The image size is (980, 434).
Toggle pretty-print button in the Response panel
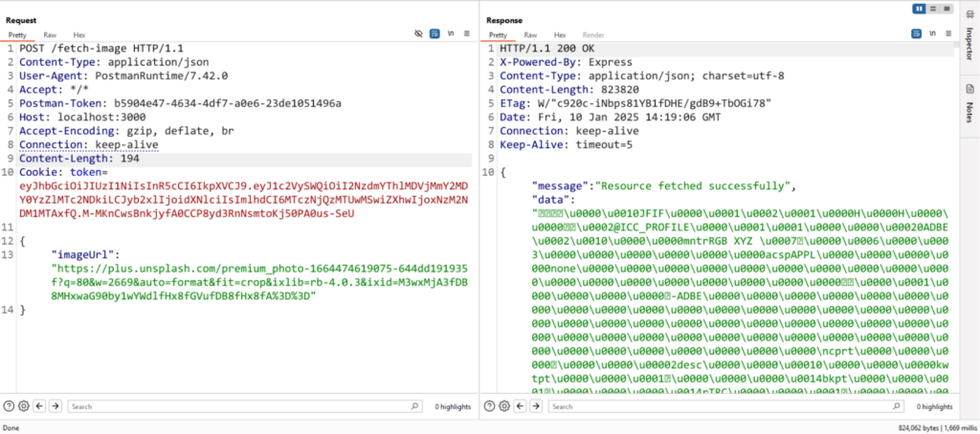click(913, 33)
